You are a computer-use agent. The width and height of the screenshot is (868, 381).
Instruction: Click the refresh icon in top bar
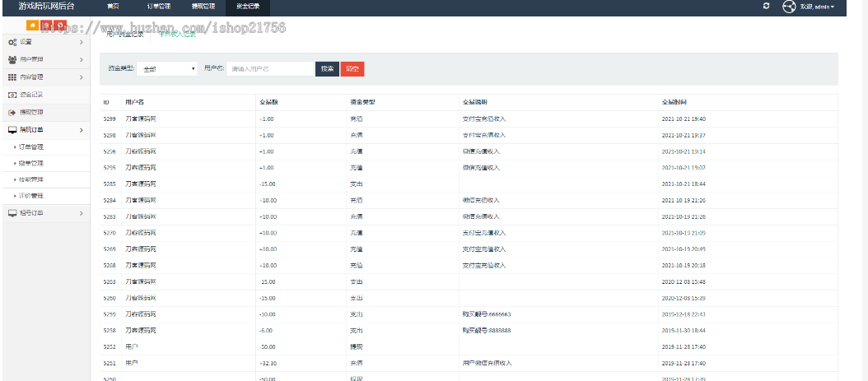point(766,6)
